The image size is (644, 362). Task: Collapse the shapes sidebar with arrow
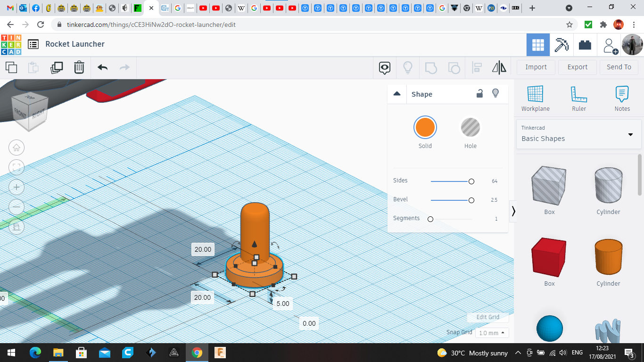(x=513, y=211)
